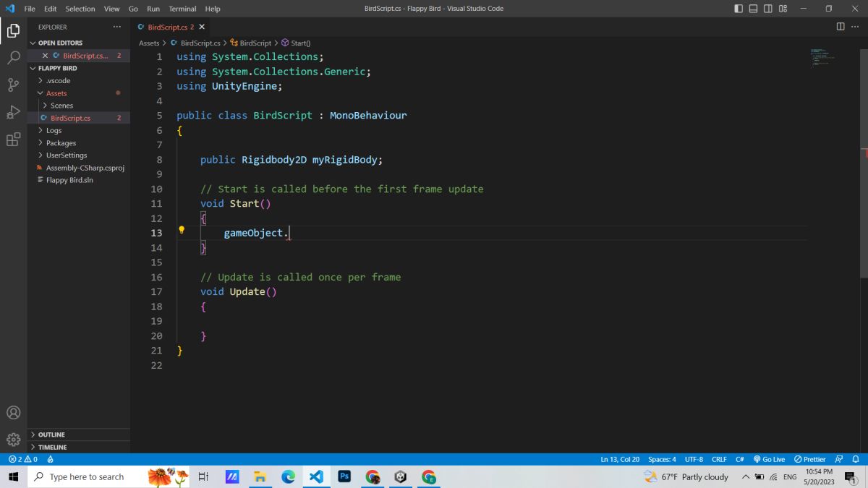This screenshot has height=488, width=868.
Task: Open the Extensions view
Action: (13, 140)
